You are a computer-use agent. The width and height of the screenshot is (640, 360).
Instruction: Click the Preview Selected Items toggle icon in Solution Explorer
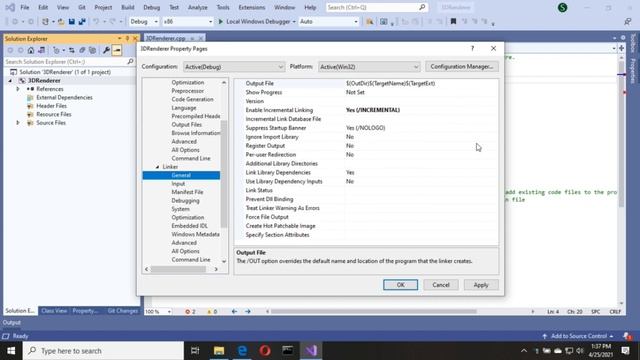pyautogui.click(x=117, y=50)
